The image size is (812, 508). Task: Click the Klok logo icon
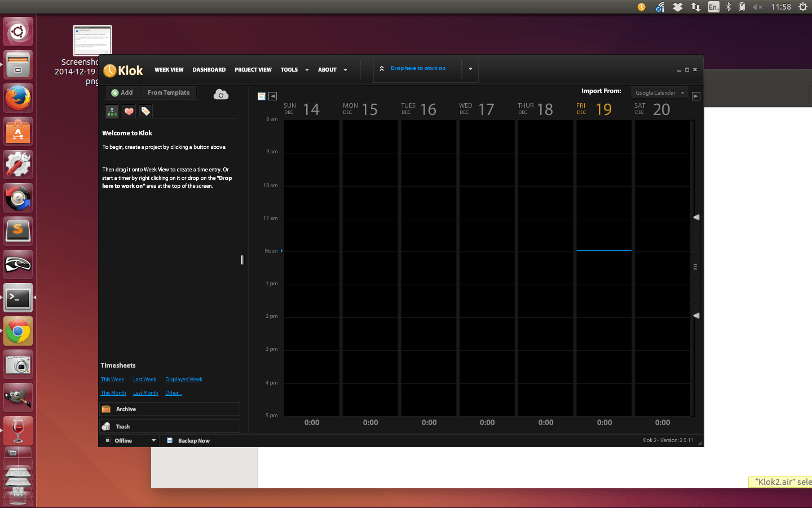tap(110, 70)
